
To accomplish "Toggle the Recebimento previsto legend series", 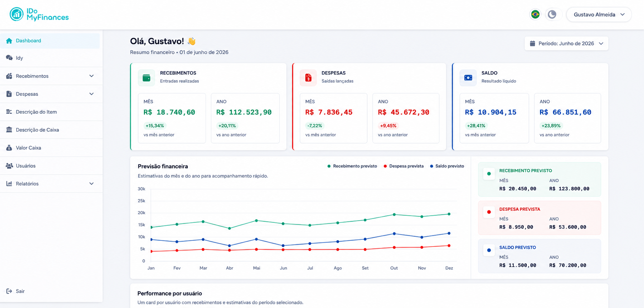I will pos(352,166).
